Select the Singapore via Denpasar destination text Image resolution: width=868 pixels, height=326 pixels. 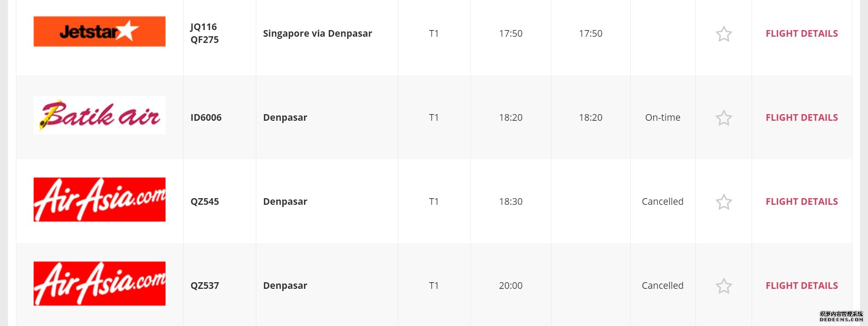317,34
